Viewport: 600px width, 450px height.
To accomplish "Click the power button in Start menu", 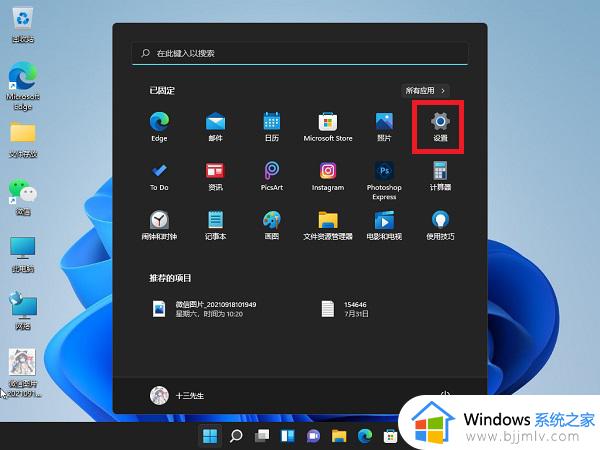I will point(445,394).
